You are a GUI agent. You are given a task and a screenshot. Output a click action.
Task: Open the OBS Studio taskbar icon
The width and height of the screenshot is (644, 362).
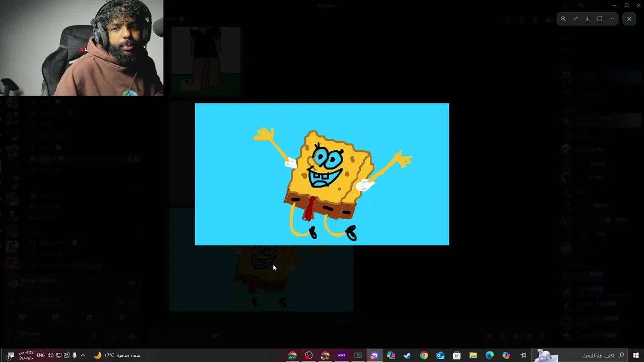coord(309,355)
